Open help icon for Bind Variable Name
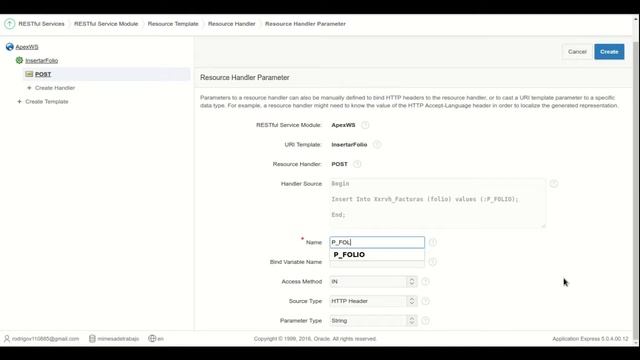640x360 pixels. tap(433, 262)
